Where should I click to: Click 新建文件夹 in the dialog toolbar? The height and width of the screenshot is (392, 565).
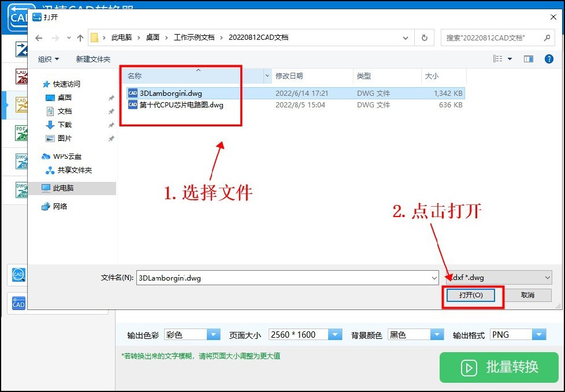pos(93,58)
